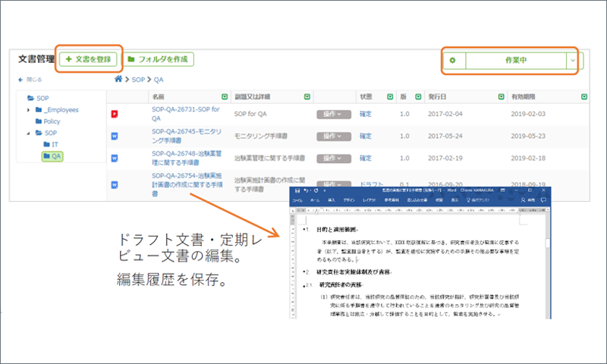Open the 参考資料 tab in Word
Image resolution: width=607 pixels, height=364 pixels.
(392, 200)
